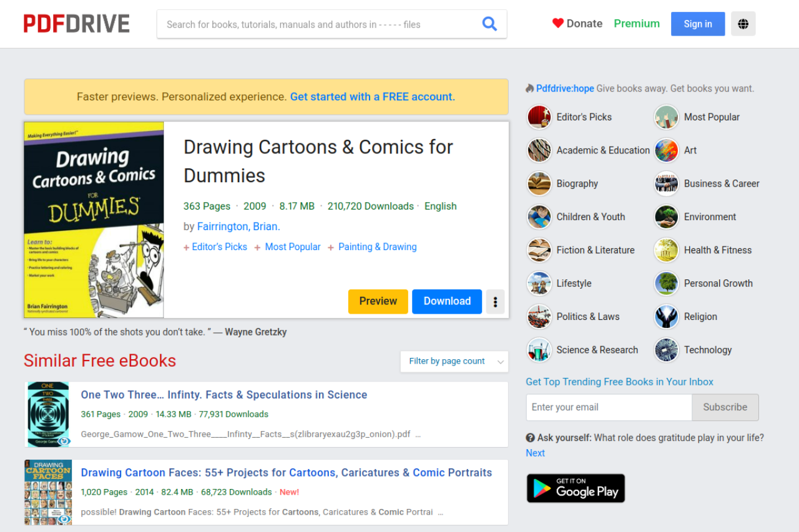
Task: Open the Pdfdrive:hope link
Action: tap(565, 89)
